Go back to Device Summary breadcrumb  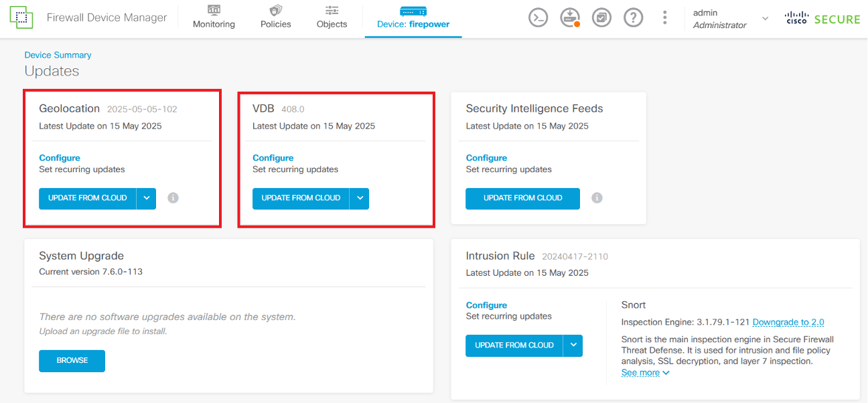tap(58, 55)
